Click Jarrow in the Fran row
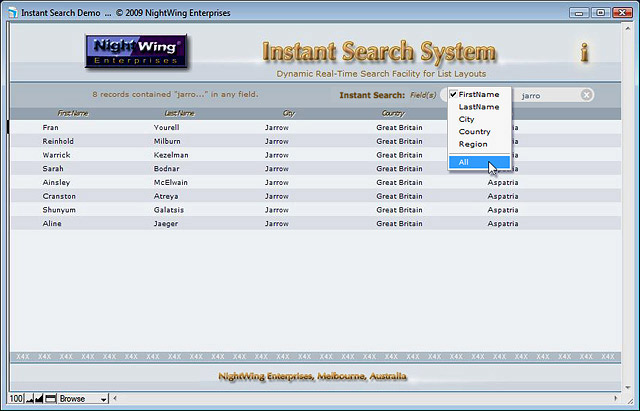Viewport: 640px width, 411px height. pos(277,128)
